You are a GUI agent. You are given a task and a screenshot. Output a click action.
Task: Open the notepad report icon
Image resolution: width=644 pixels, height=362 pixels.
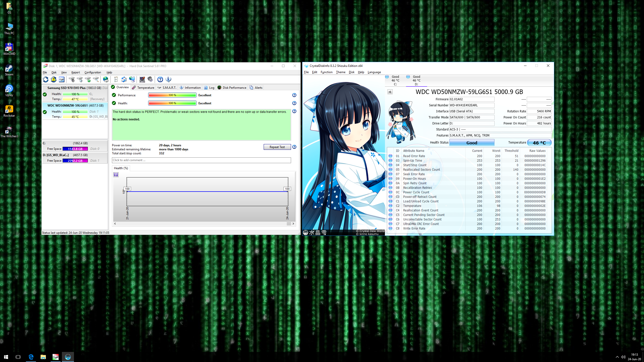click(x=116, y=79)
